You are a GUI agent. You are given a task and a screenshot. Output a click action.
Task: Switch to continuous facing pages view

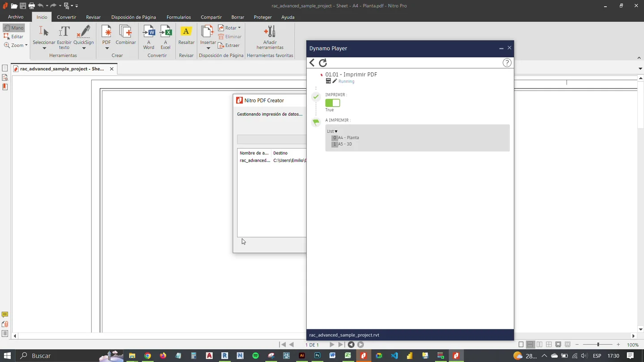[549, 345]
